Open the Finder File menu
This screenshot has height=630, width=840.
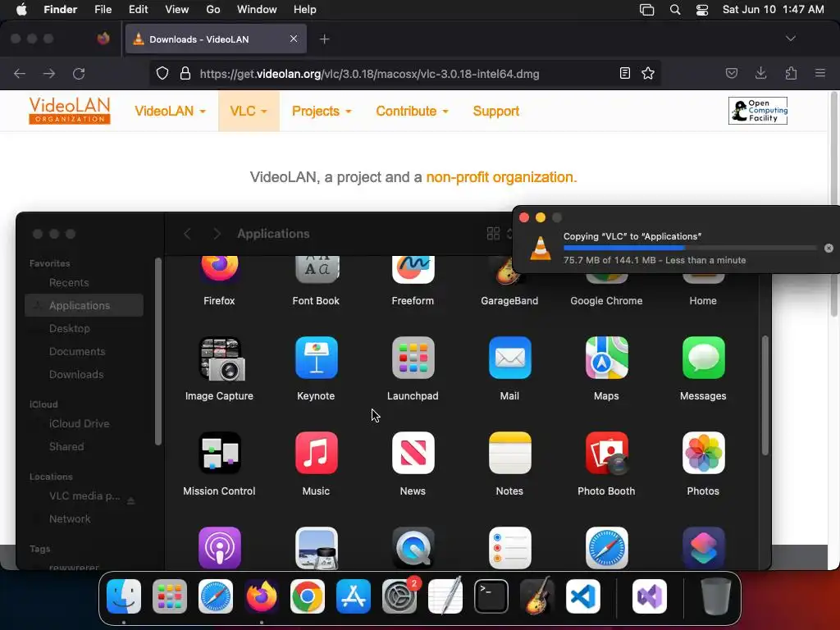tap(103, 10)
